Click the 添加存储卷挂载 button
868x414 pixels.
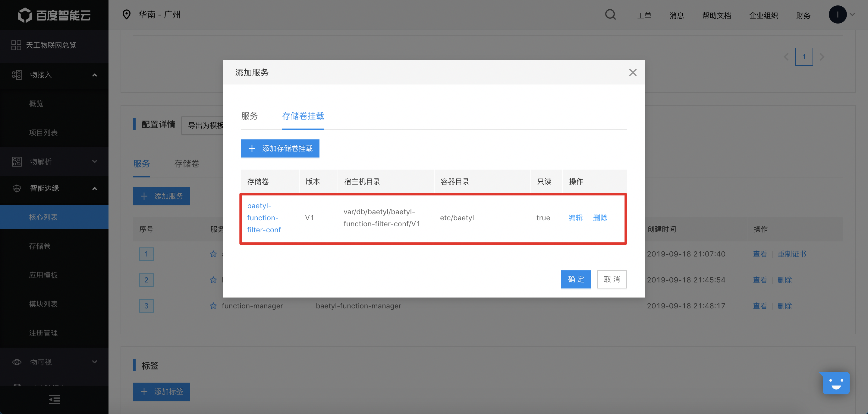pyautogui.click(x=280, y=148)
